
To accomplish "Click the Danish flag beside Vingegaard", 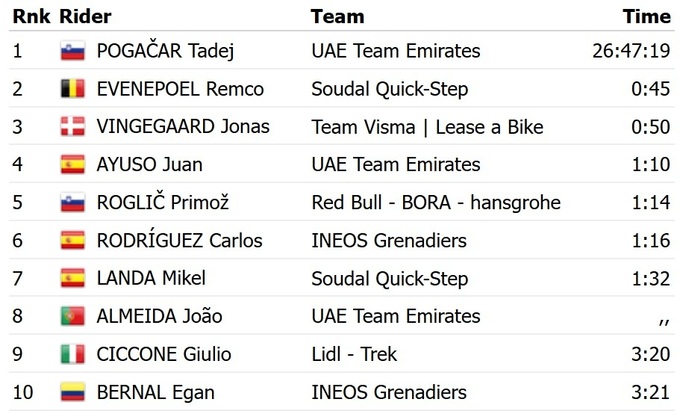I will click(72, 127).
